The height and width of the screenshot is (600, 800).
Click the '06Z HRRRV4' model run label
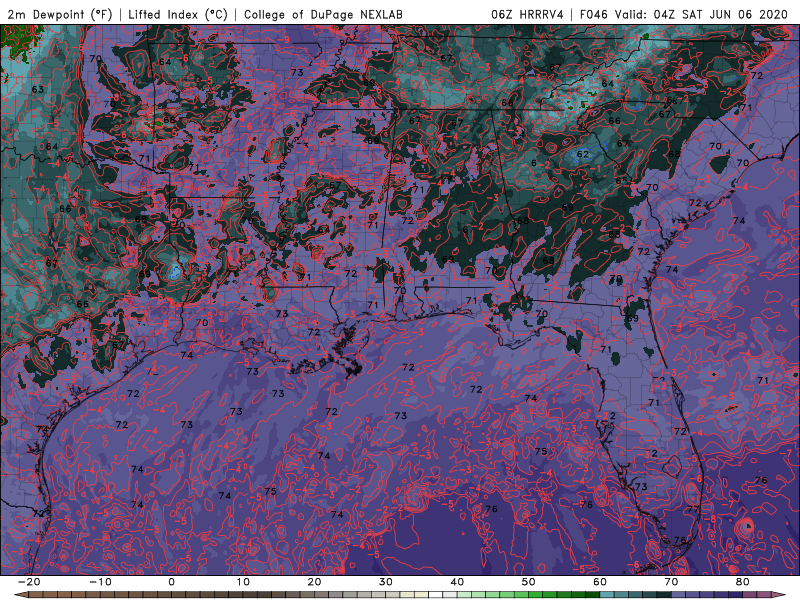coord(527,14)
